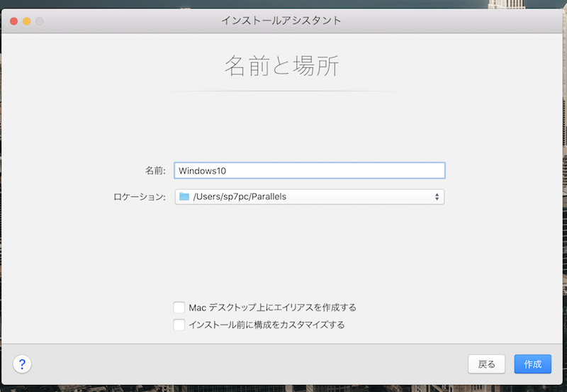Click the インストールアシスタント window title
Viewport: 567px width, 392px height.
pyautogui.click(x=281, y=21)
